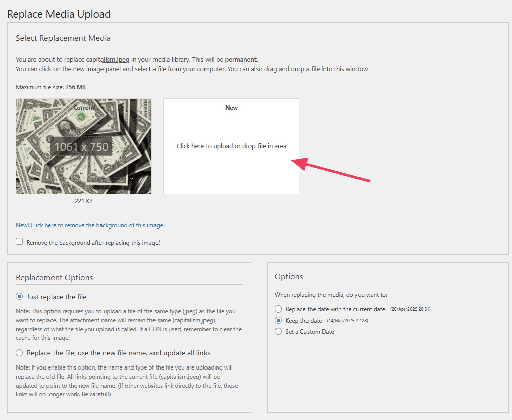Click 'Click here to upload or drop file' text
Screen dimensions: 512x420
(x=231, y=146)
